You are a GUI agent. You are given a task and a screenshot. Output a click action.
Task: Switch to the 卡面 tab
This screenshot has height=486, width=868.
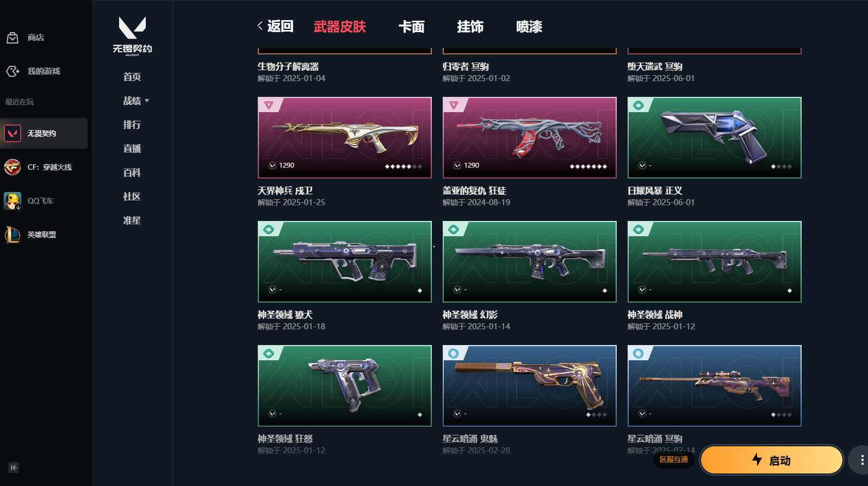pos(411,27)
